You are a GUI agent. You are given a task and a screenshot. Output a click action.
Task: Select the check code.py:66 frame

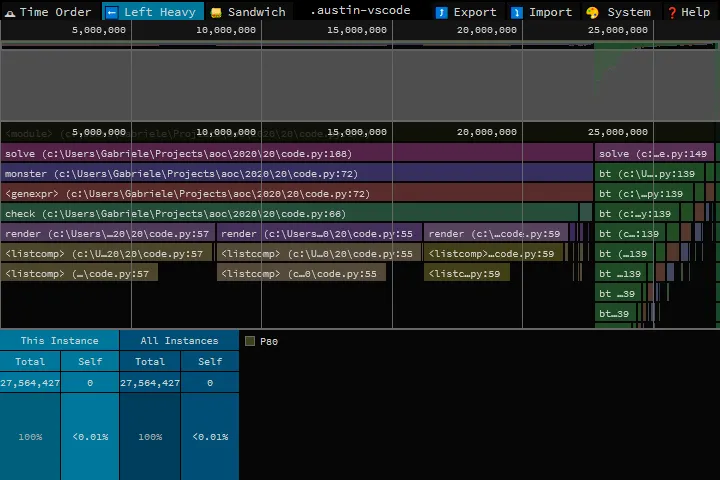(x=289, y=214)
